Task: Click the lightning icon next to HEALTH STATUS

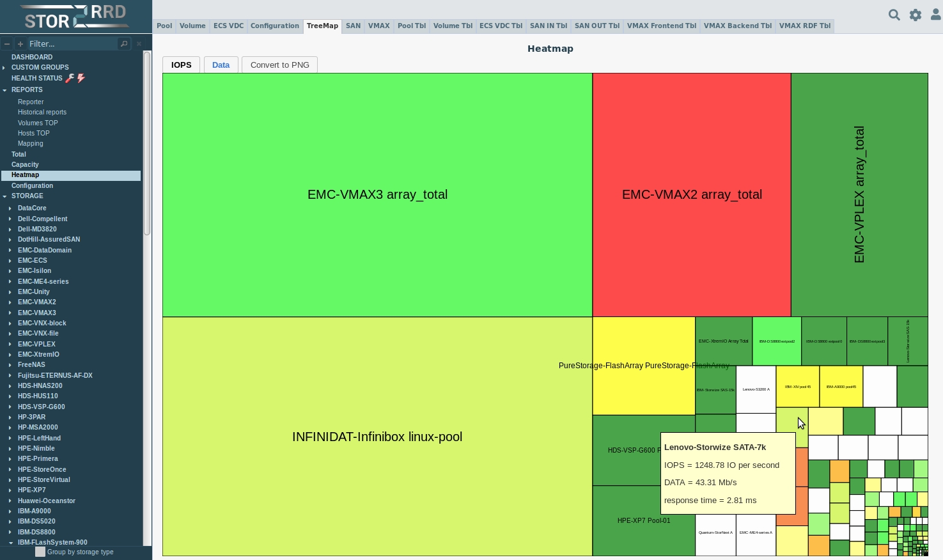Action: click(81, 78)
